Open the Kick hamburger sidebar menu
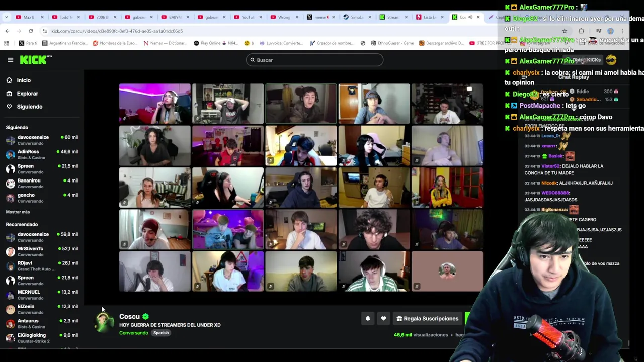 coord(10,60)
